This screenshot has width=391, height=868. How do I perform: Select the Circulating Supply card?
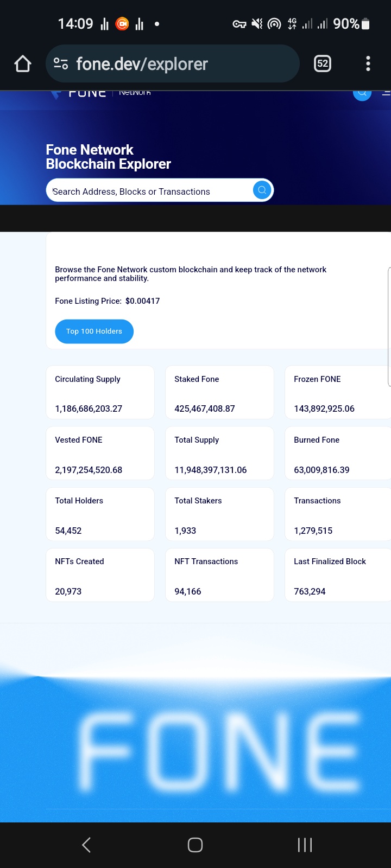pos(100,392)
